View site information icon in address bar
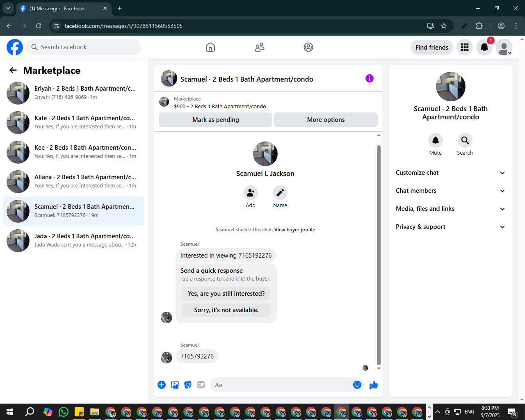 57,26
